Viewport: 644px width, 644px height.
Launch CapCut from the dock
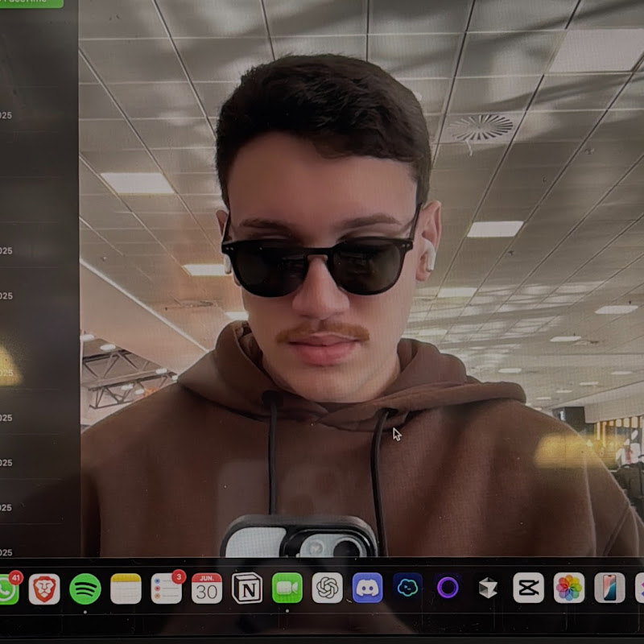pyautogui.click(x=528, y=588)
